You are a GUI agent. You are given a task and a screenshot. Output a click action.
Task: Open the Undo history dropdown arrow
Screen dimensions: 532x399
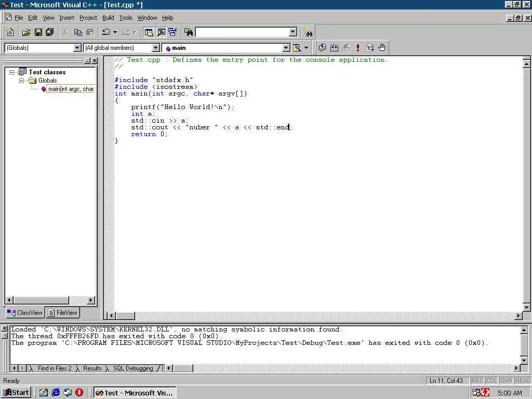(x=115, y=32)
